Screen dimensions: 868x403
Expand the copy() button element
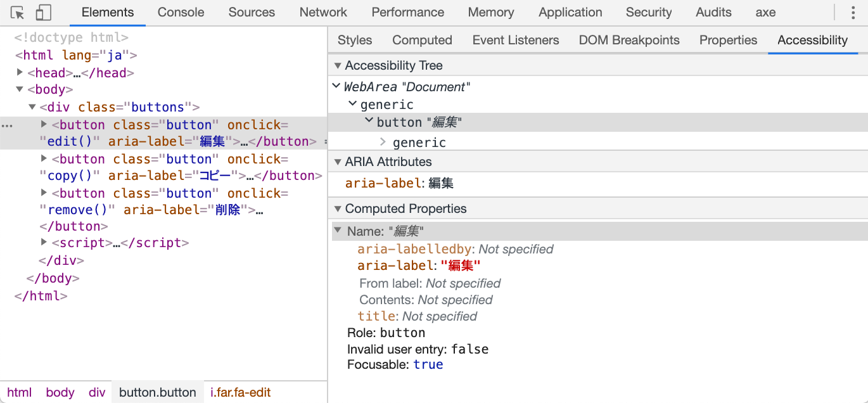pos(44,158)
